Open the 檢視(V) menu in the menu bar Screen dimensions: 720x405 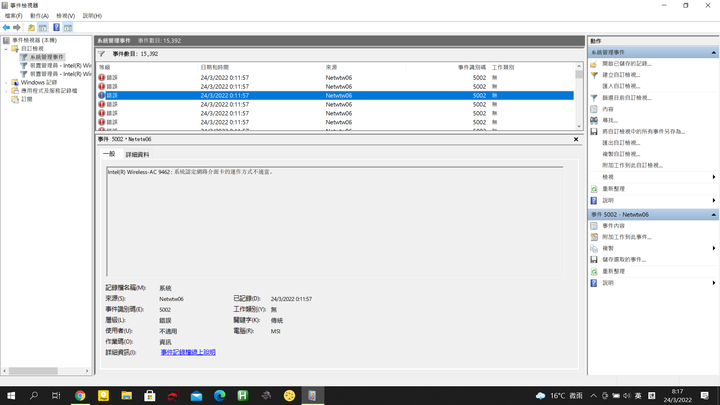[65, 16]
